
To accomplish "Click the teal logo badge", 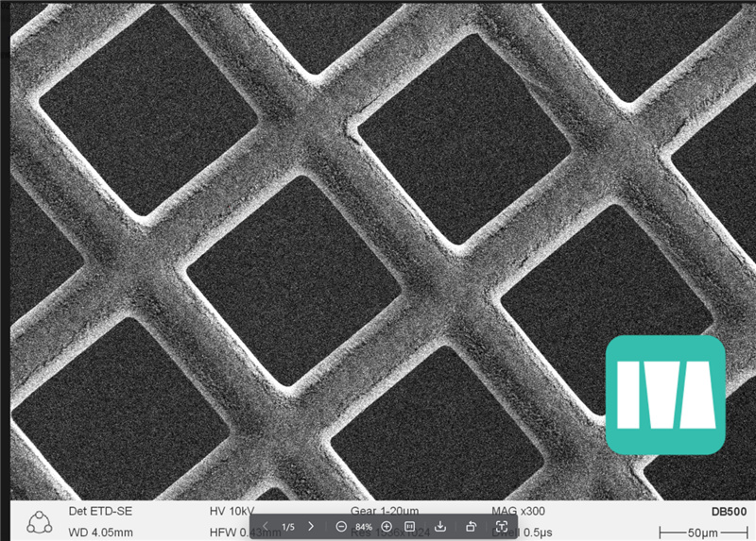I will (665, 395).
